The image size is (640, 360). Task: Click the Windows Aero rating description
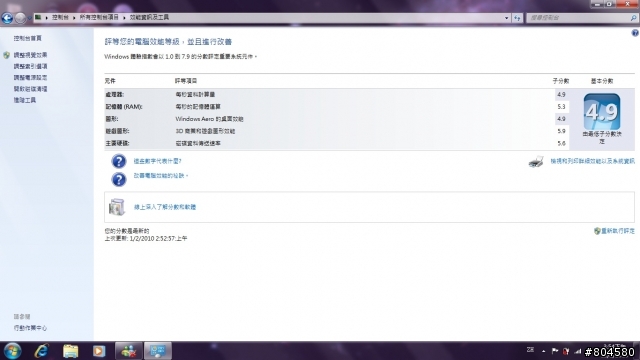coord(209,119)
